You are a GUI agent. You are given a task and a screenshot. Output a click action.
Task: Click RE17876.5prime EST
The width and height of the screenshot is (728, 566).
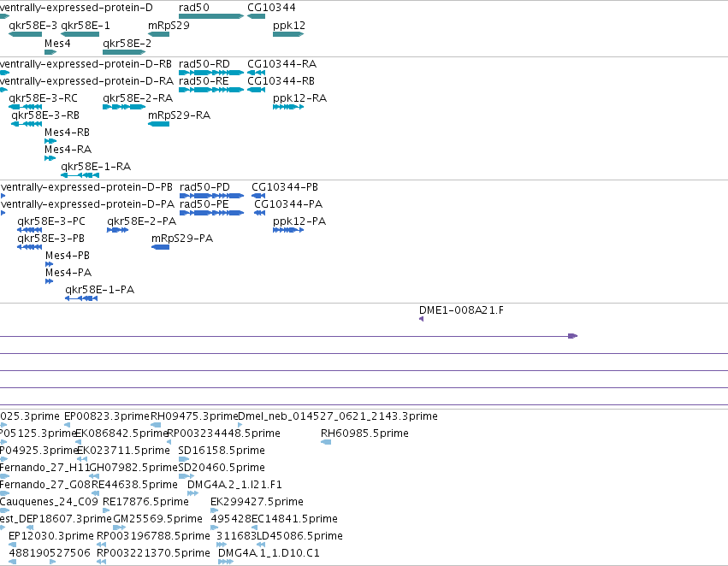click(x=106, y=510)
